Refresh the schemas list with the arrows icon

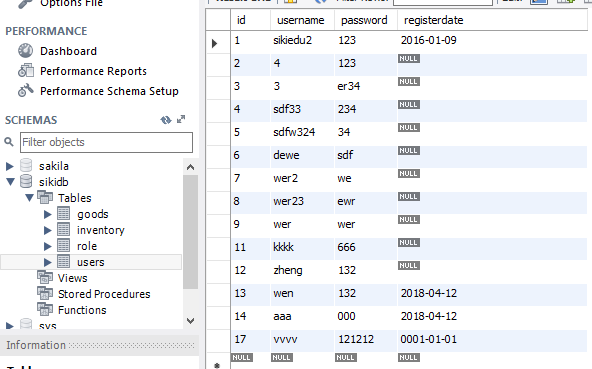click(166, 120)
